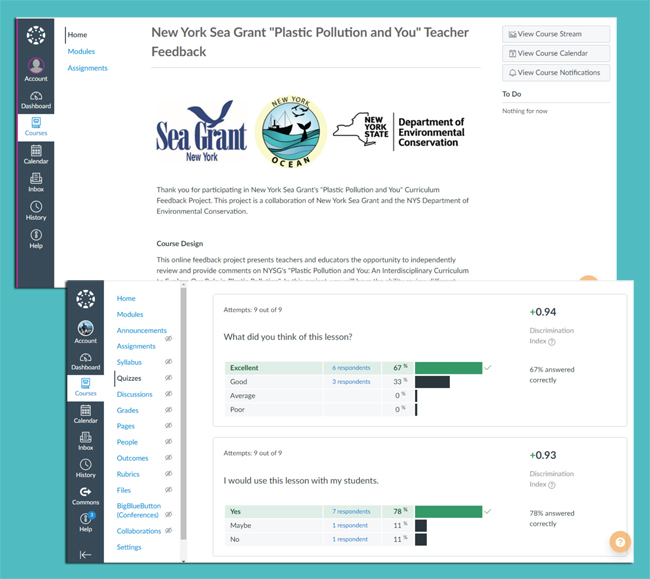This screenshot has width=650, height=579.
Task: Click Canvas logo in top window
Action: [x=36, y=35]
